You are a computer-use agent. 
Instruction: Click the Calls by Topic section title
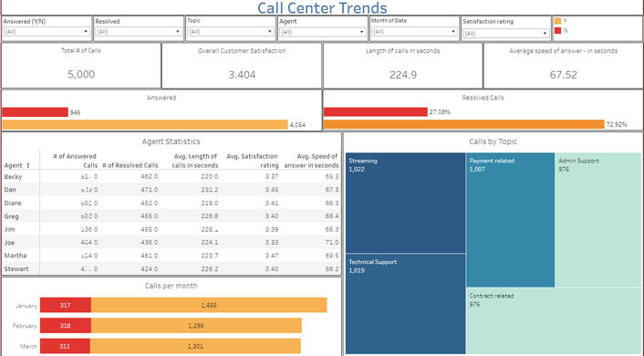click(493, 141)
